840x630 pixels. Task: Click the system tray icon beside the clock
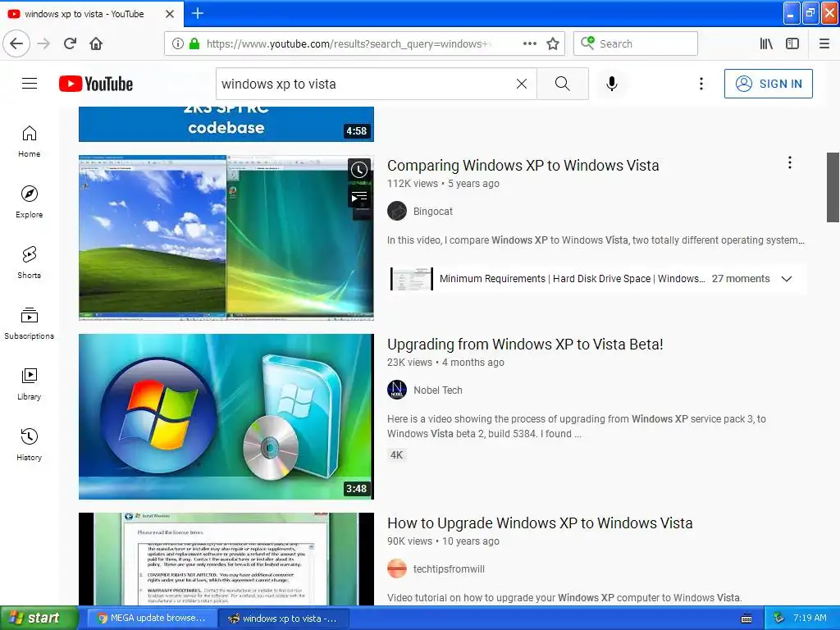(x=779, y=619)
